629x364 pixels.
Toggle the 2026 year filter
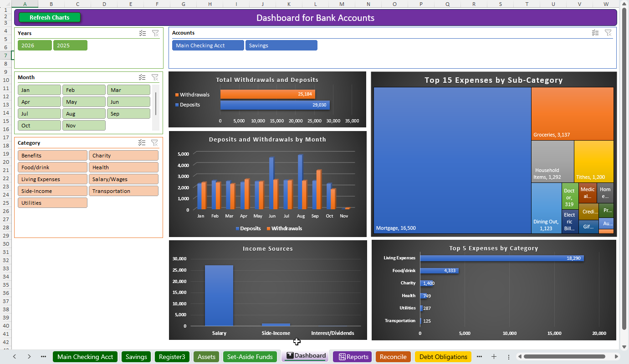[x=35, y=45]
